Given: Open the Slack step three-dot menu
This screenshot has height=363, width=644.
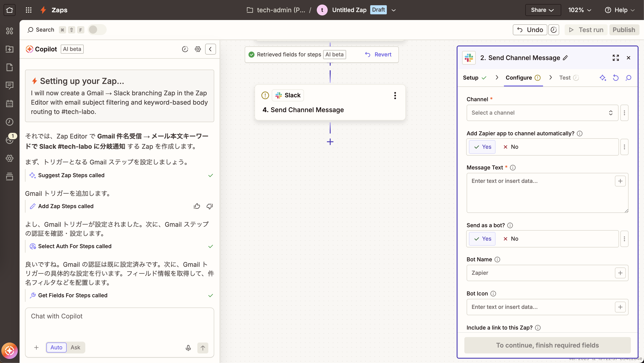Looking at the screenshot, I should (x=395, y=96).
